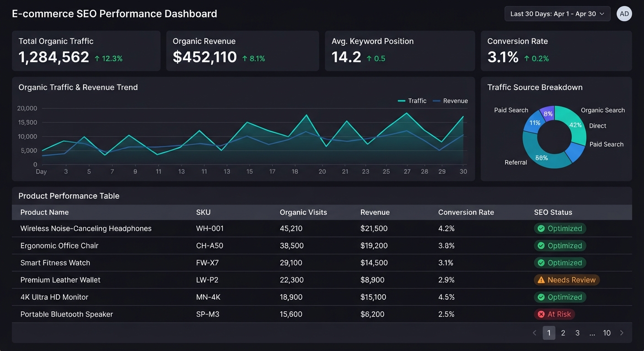This screenshot has height=351, width=644.
Task: Click the AD user avatar
Action: point(624,14)
